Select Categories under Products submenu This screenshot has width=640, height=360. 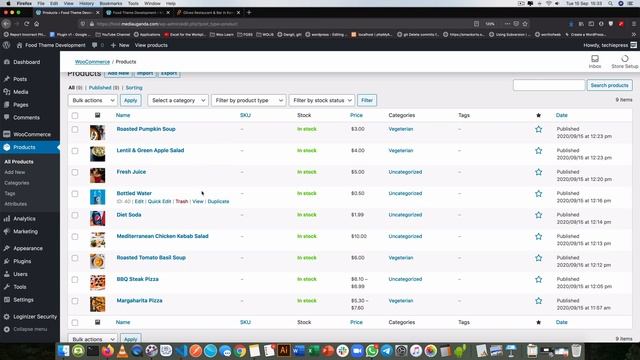coord(17,183)
